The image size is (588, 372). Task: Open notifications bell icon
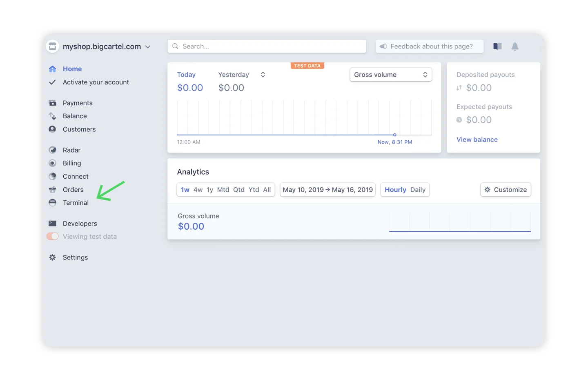515,46
